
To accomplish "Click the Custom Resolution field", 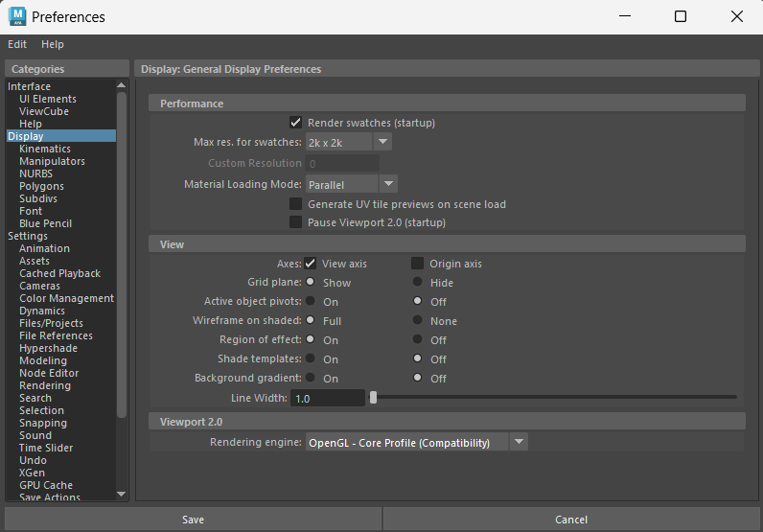I will click(342, 163).
